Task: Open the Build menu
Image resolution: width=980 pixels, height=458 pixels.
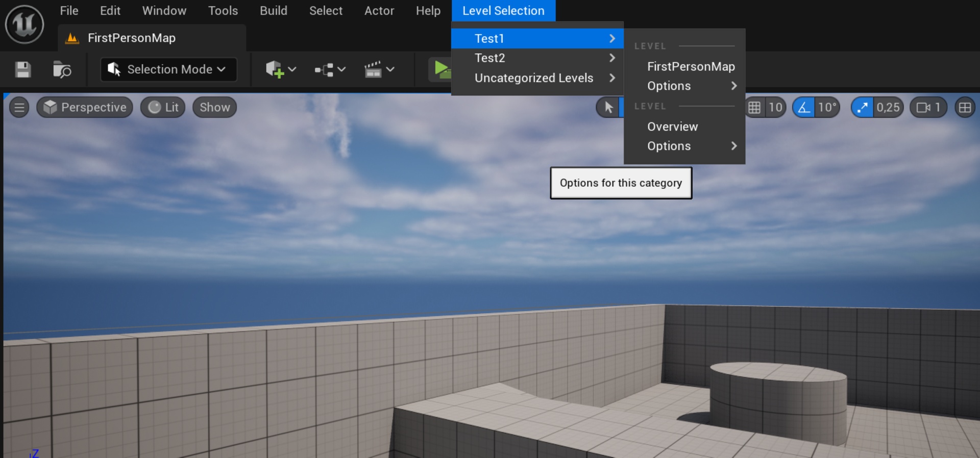Action: point(274,11)
